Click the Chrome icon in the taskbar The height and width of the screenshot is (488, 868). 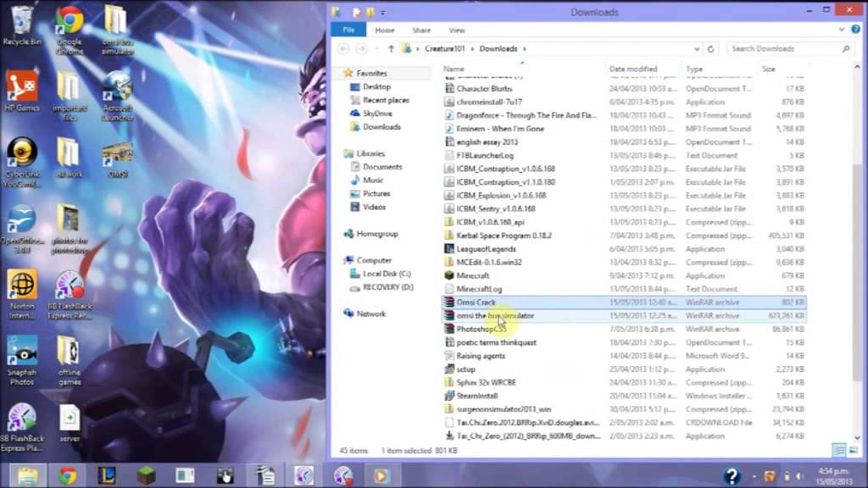coord(67,476)
